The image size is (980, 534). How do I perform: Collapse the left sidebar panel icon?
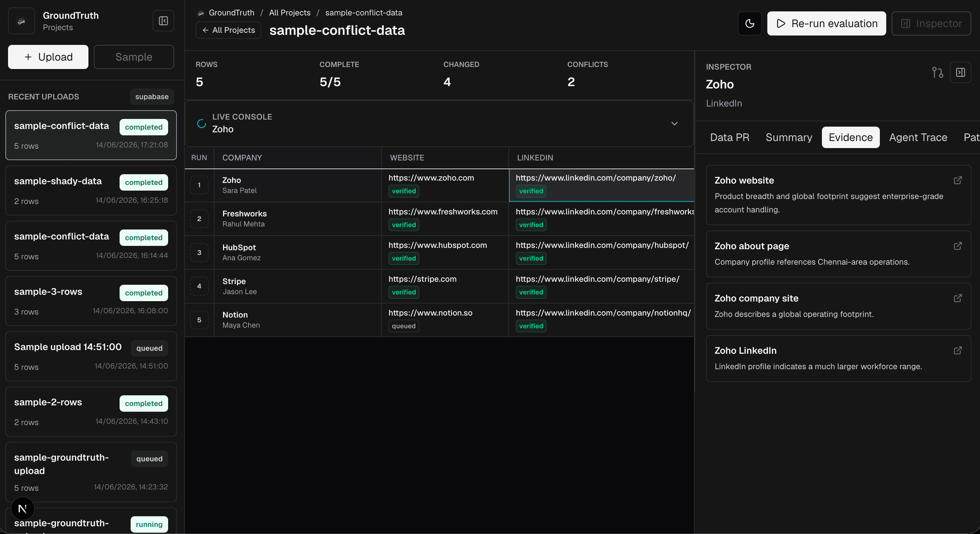[x=163, y=21]
